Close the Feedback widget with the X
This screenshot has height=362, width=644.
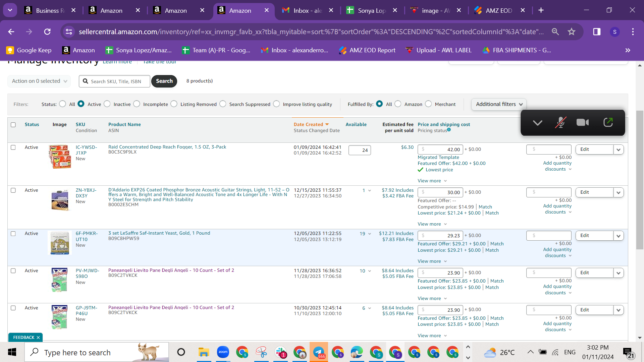[x=38, y=338]
